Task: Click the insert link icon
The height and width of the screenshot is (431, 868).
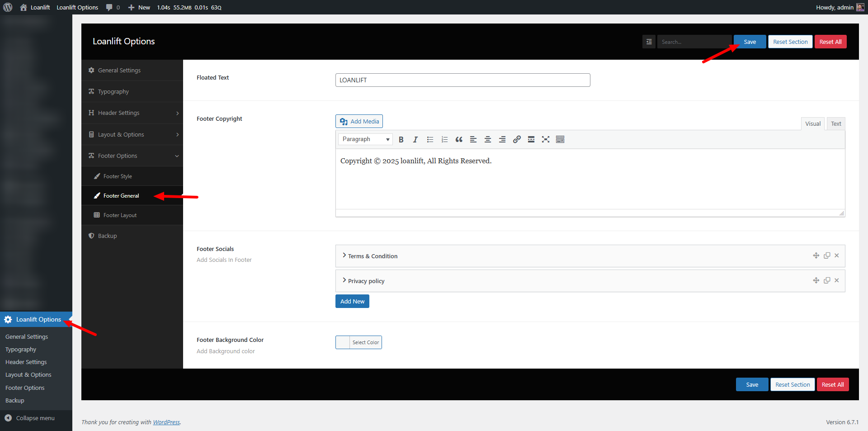Action: pyautogui.click(x=517, y=139)
